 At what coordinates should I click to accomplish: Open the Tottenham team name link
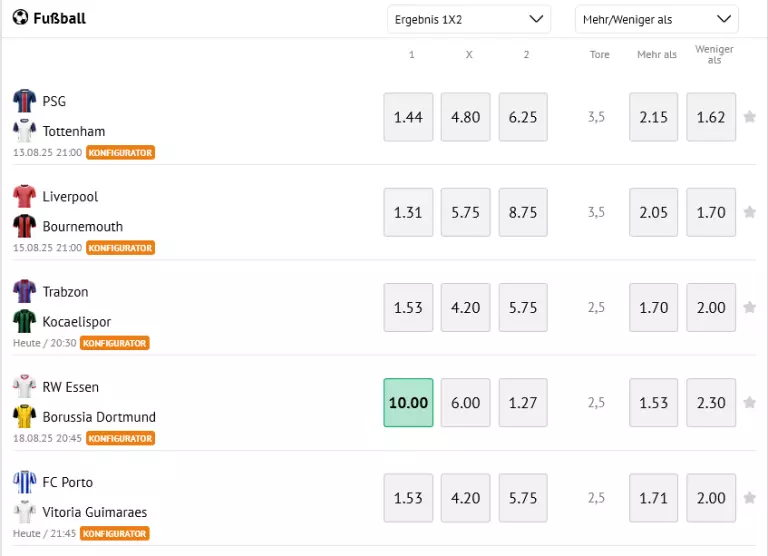(x=74, y=131)
